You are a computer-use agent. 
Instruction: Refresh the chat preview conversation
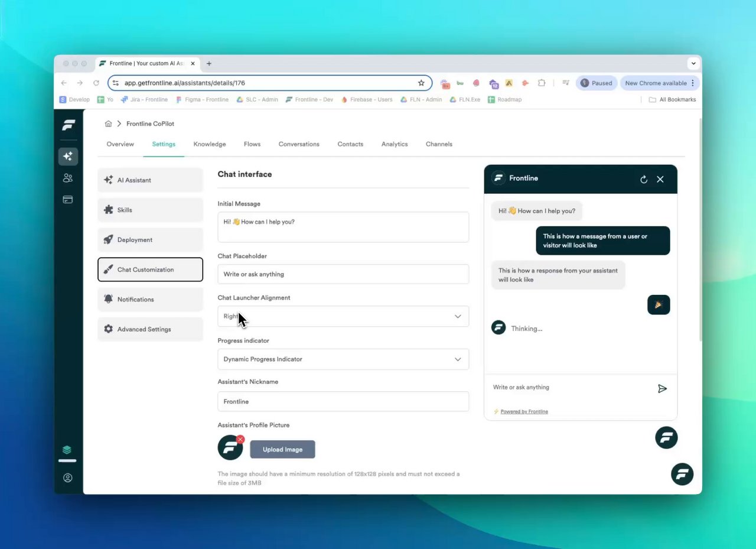pyautogui.click(x=644, y=179)
